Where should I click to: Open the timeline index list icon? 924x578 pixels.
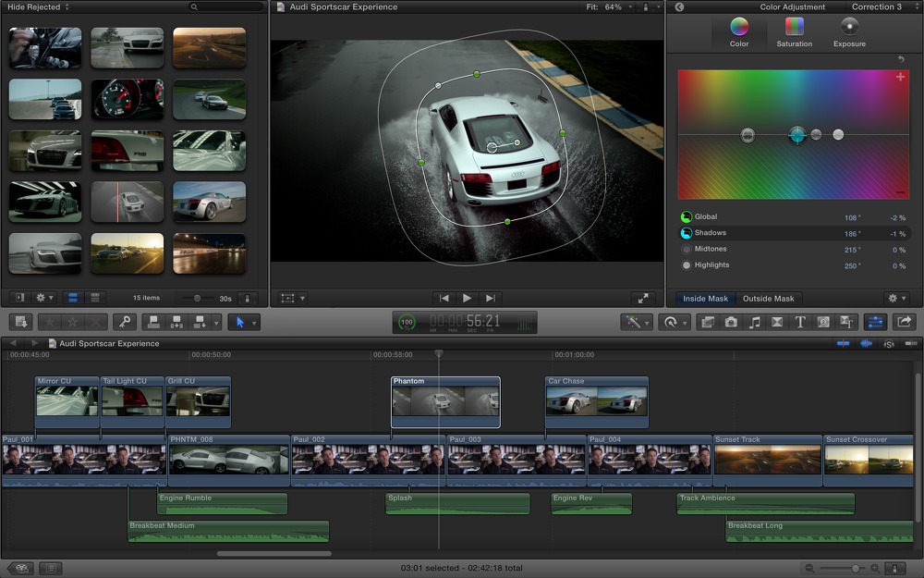click(51, 569)
